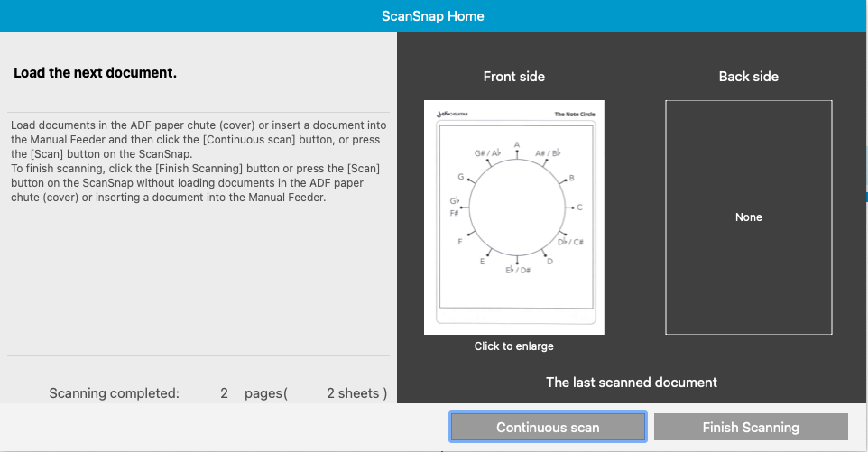Click 'The last scanned document' caption
The height and width of the screenshot is (452, 868).
coord(631,383)
